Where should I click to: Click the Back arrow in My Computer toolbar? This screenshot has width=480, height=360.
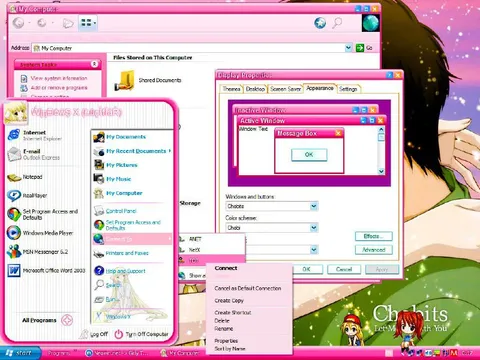19,23
